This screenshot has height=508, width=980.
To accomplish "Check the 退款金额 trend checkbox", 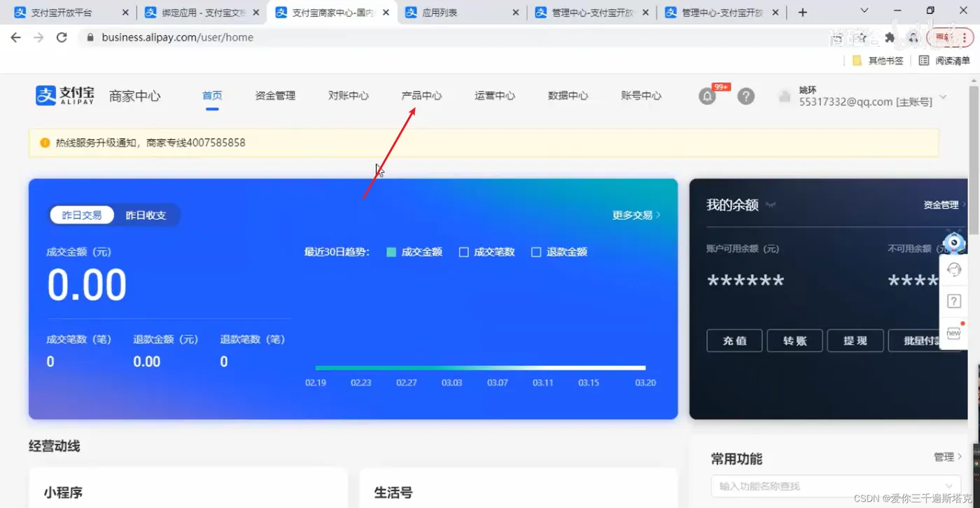I will tap(536, 252).
